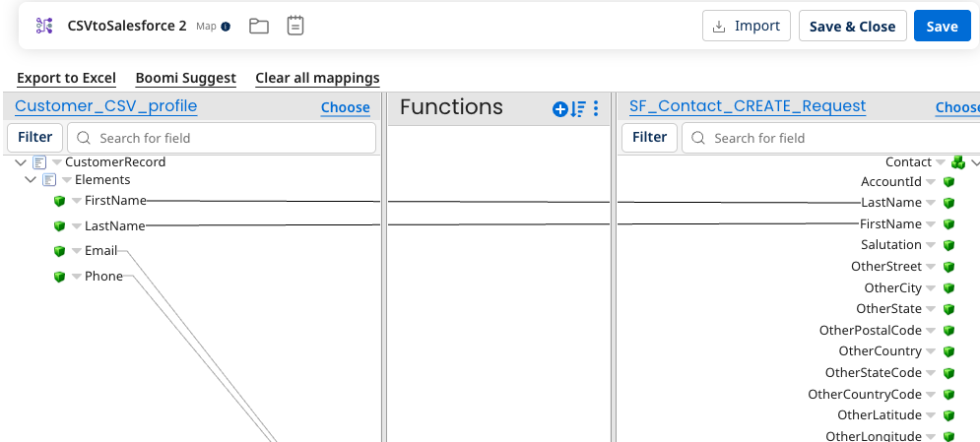Click the Map component logo icon
980x442 pixels.
click(43, 26)
